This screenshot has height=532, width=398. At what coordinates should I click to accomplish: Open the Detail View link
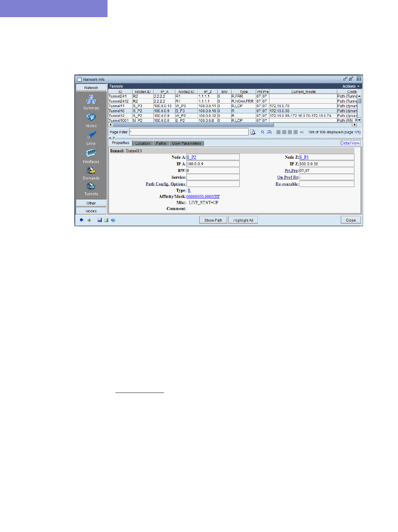pos(350,143)
